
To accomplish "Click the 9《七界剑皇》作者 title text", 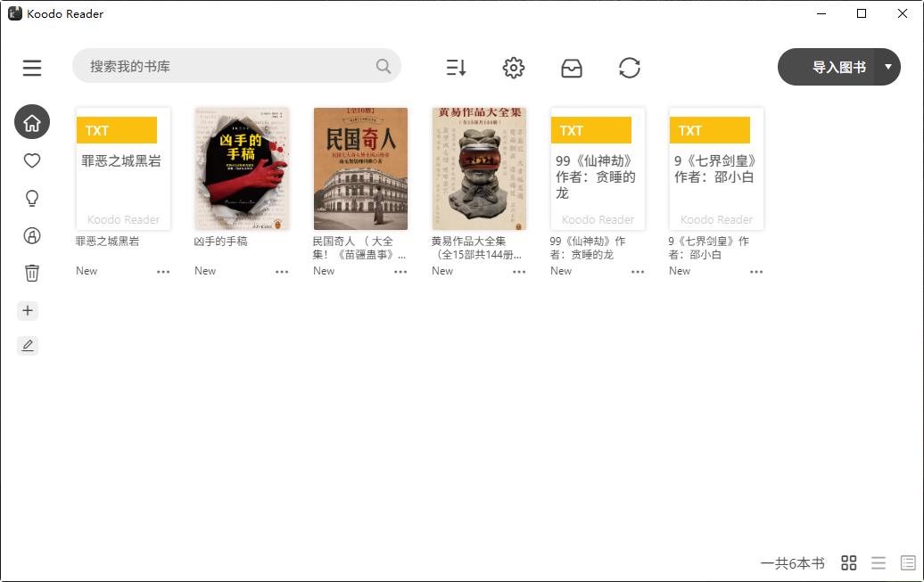I will pyautogui.click(x=709, y=248).
